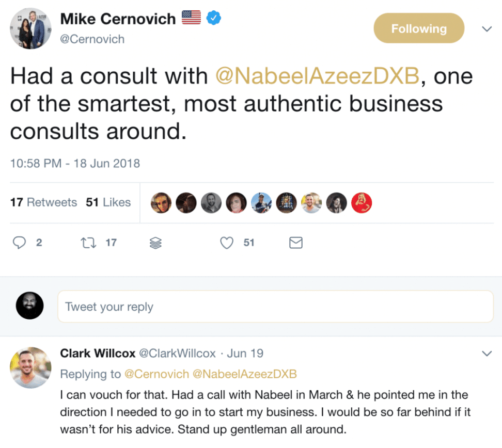The image size is (502, 448).
Task: Open Clark Willcox's profile picture
Action: [x=30, y=367]
